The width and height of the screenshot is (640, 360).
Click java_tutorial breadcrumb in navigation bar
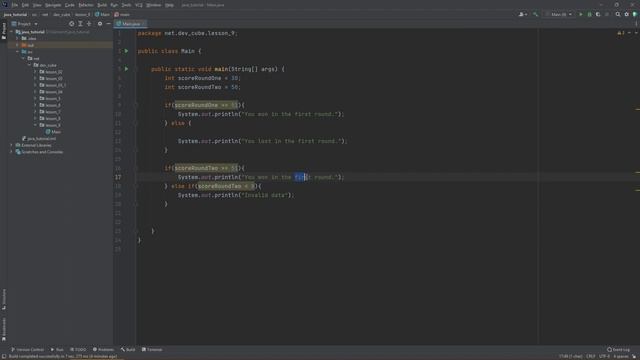tap(16, 14)
